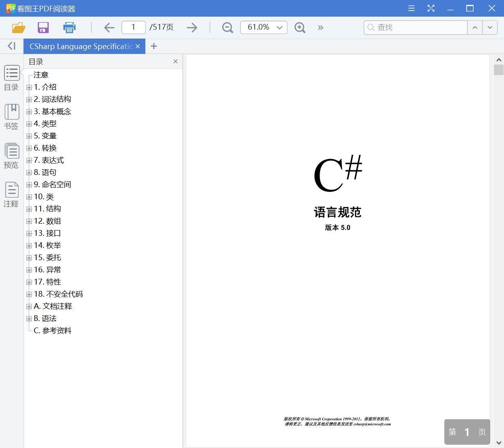Open the 书签 bookmarks panel
Viewport: 504px width, 448px height.
(x=11, y=116)
